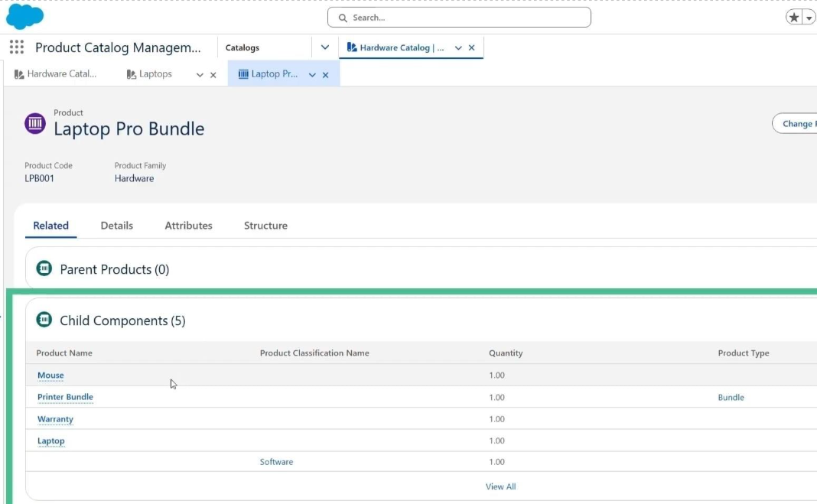Click the global Search field
This screenshot has width=817, height=504.
459,18
